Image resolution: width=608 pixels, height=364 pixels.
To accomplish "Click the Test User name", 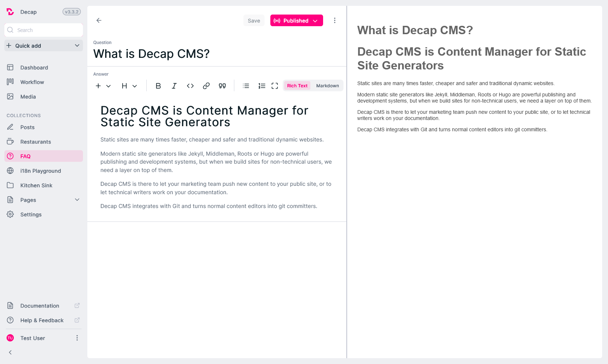I will (33, 338).
